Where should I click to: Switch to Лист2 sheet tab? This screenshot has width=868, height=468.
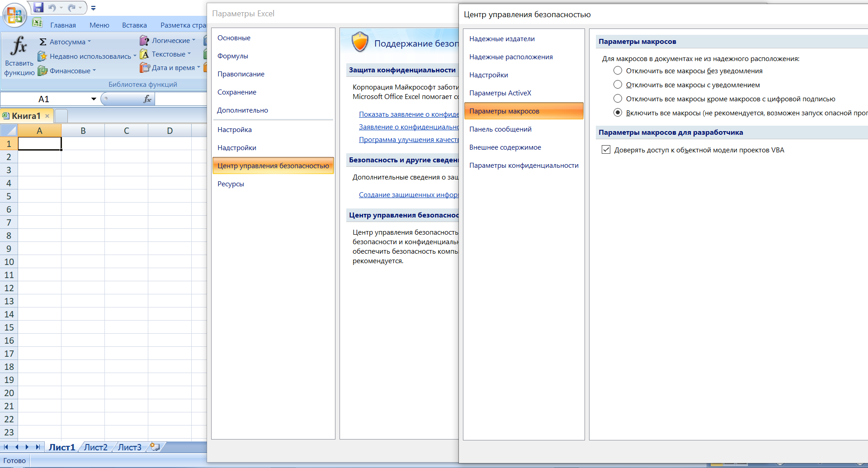pos(96,447)
